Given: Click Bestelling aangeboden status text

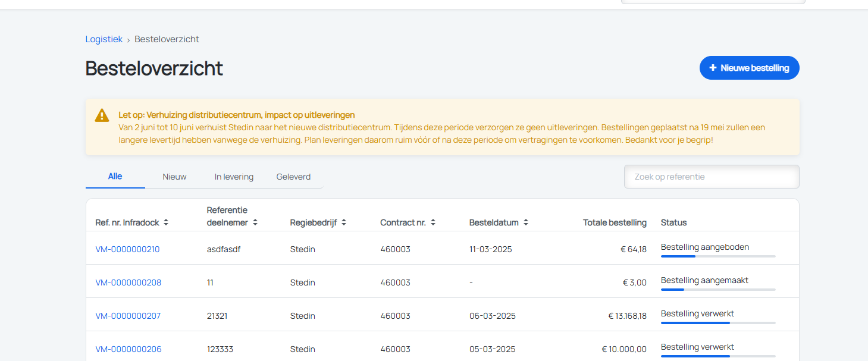Looking at the screenshot, I should click(705, 247).
